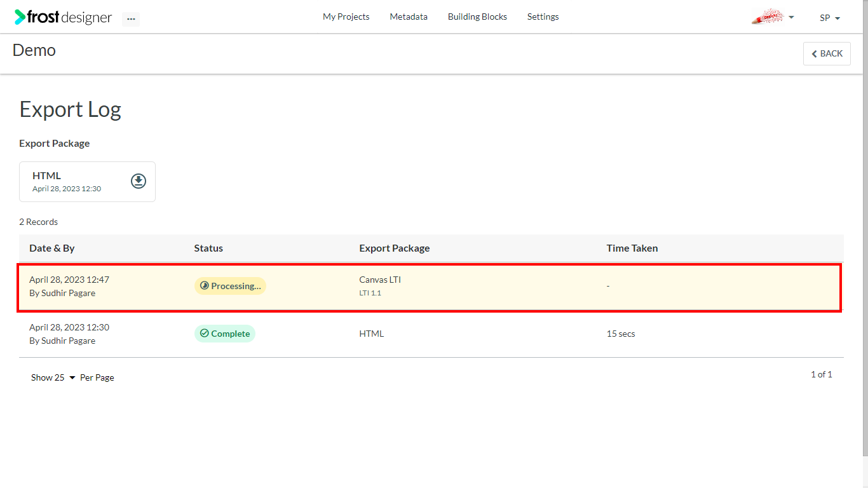Expand the SP user menu
Screen dimensions: 868x488
click(x=830, y=18)
